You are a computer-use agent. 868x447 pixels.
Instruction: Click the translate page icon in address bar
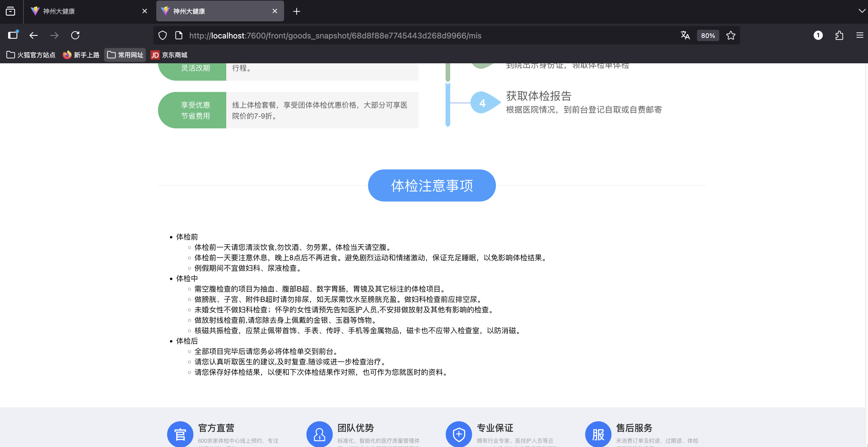pos(685,35)
